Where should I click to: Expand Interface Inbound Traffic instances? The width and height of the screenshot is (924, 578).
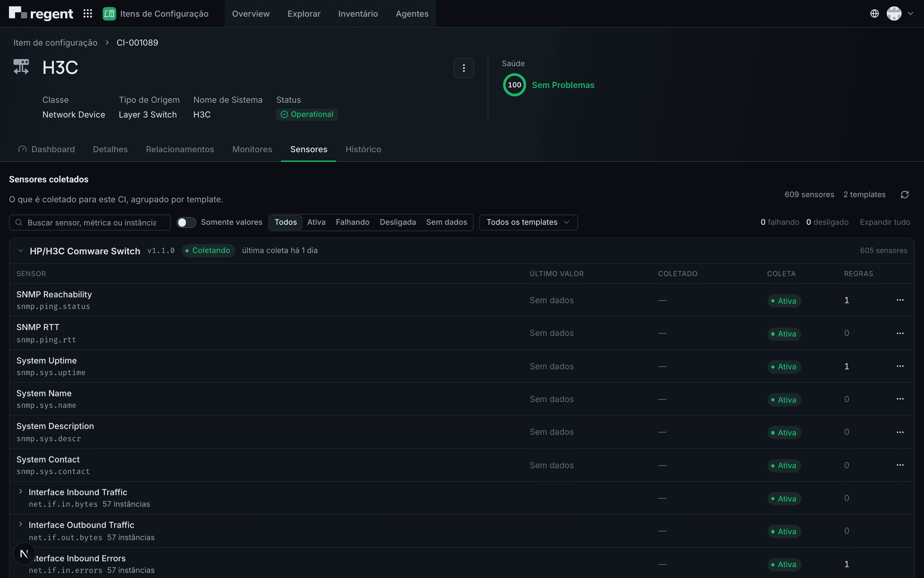(21, 492)
